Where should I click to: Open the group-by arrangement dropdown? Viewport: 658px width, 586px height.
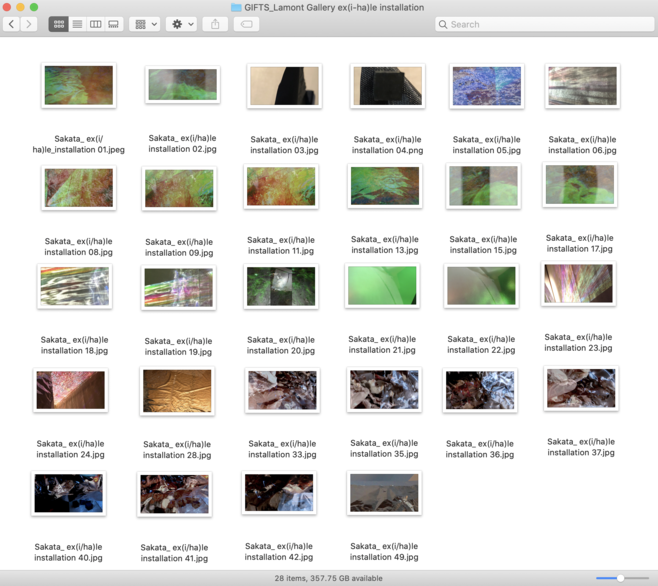tap(146, 24)
